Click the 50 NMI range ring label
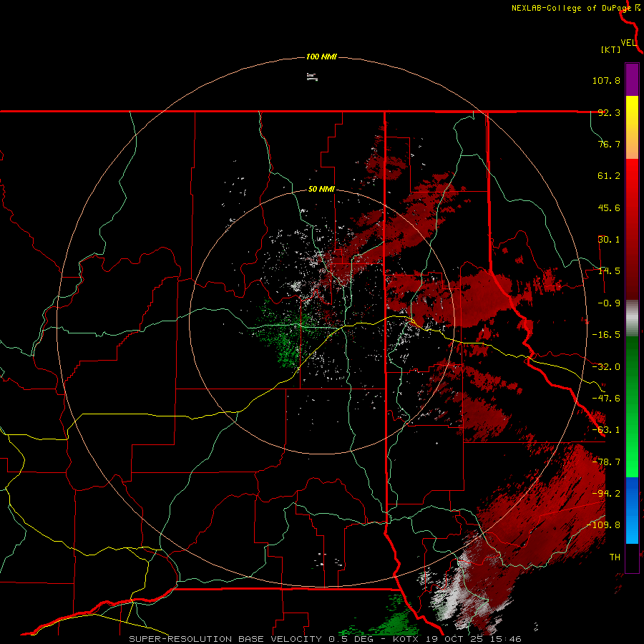The height and width of the screenshot is (644, 644). (x=321, y=190)
